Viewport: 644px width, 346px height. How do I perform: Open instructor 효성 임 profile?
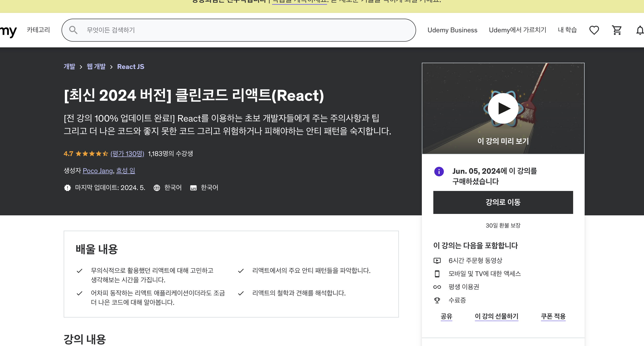(x=126, y=171)
